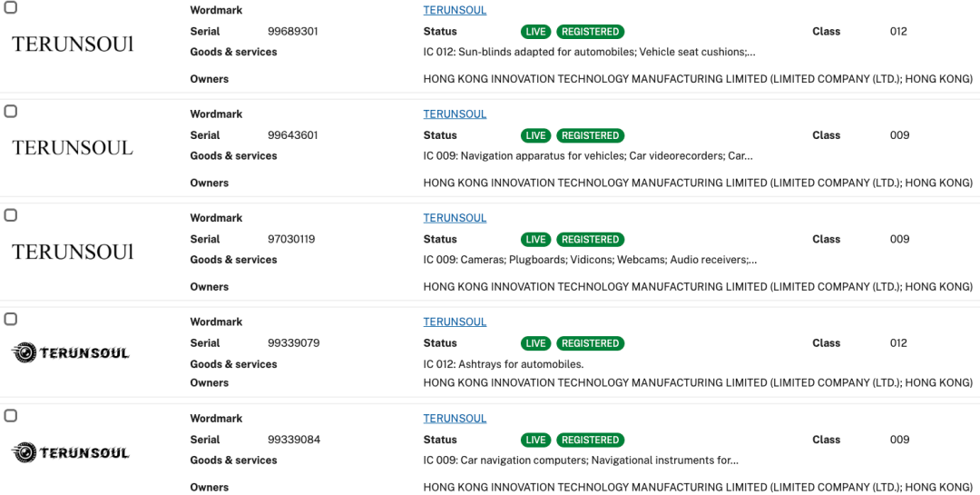Click class value 009 for serial 97030119

(899, 239)
